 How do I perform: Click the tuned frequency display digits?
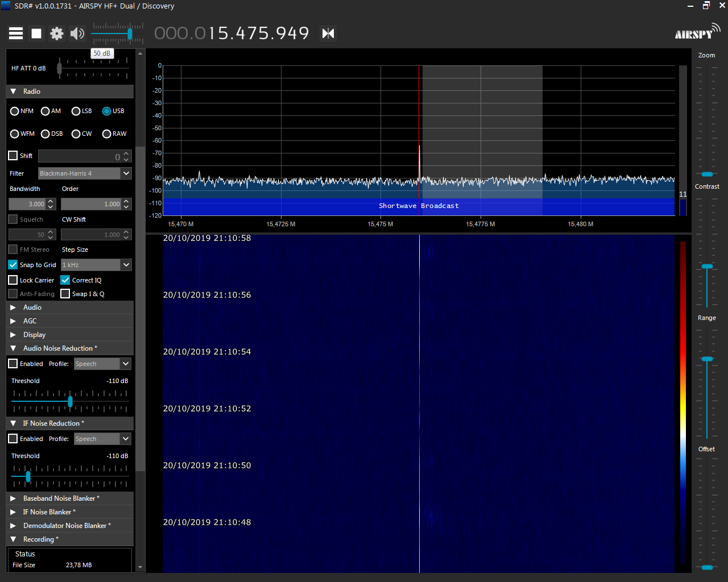click(x=231, y=34)
